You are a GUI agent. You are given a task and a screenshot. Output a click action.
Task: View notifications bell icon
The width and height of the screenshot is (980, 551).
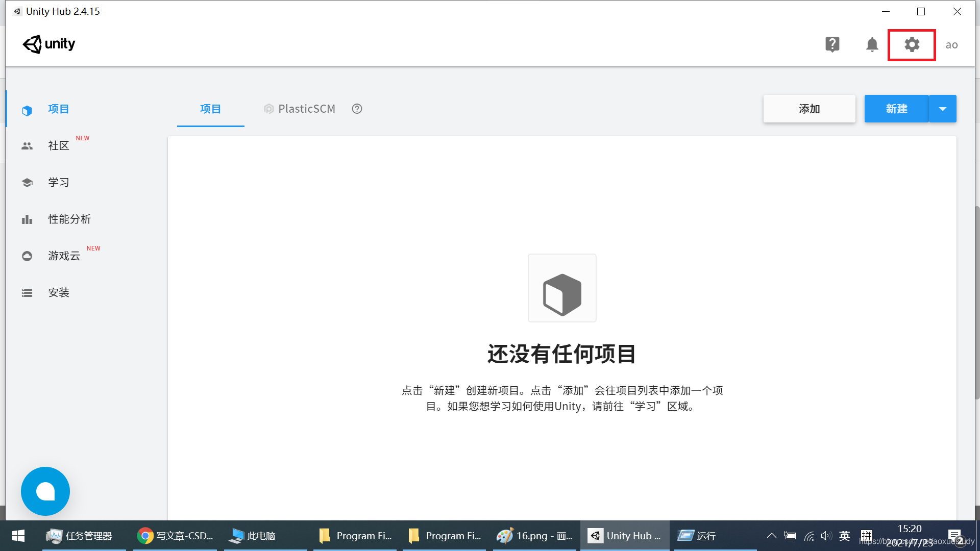click(x=873, y=44)
